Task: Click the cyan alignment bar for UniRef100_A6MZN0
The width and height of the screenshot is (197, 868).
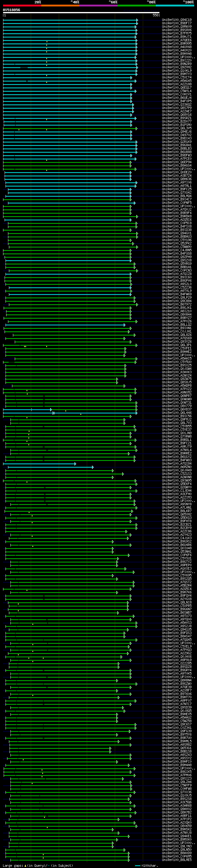Action: click(x=50, y=467)
